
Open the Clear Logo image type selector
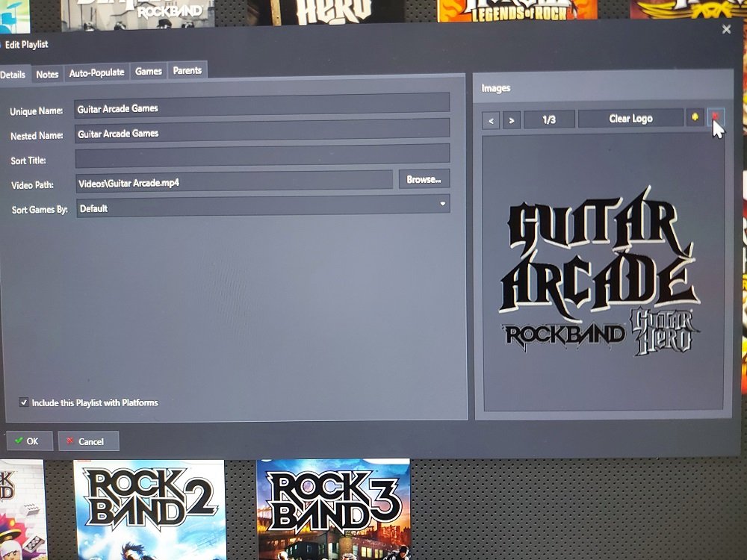(630, 118)
